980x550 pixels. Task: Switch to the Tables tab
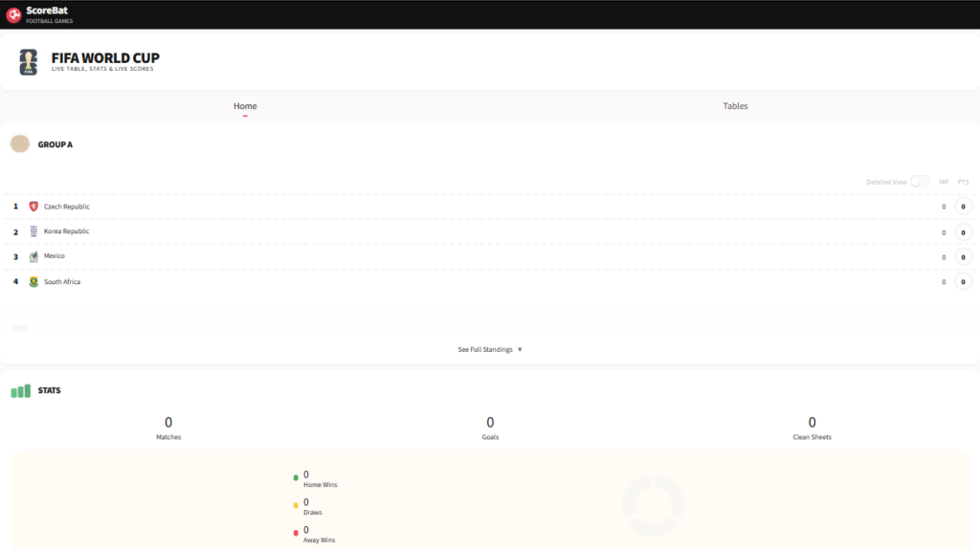tap(735, 106)
